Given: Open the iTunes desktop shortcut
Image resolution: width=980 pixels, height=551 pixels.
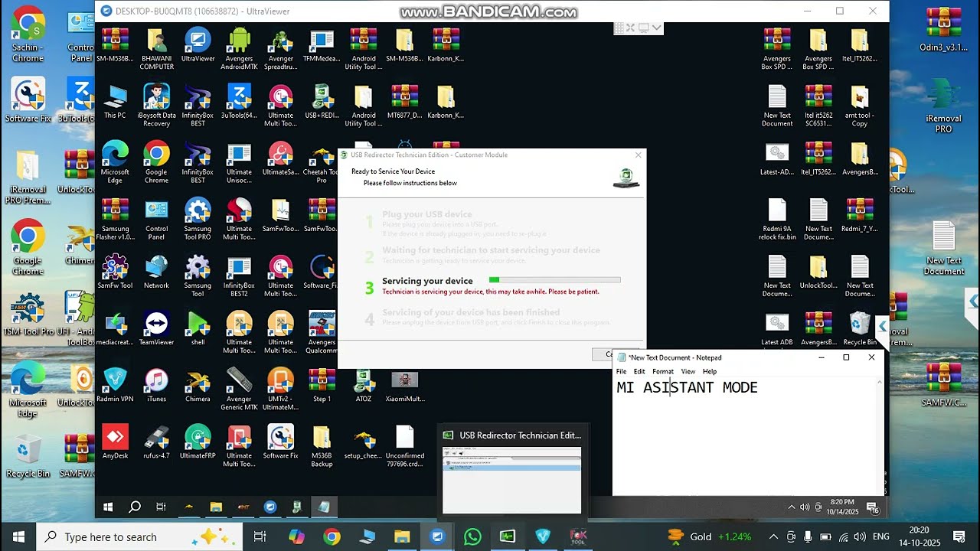Looking at the screenshot, I should click(156, 385).
